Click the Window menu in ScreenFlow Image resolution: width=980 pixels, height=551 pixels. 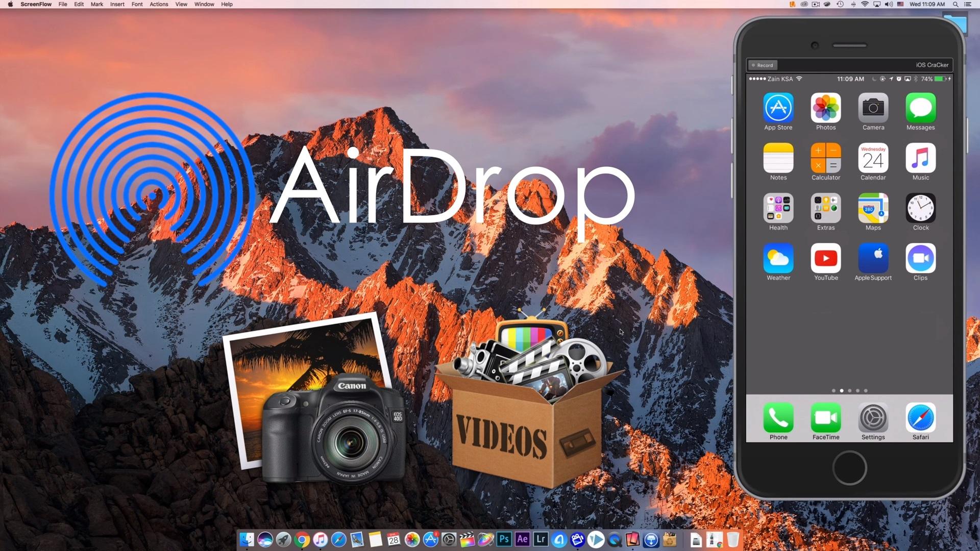pos(203,4)
